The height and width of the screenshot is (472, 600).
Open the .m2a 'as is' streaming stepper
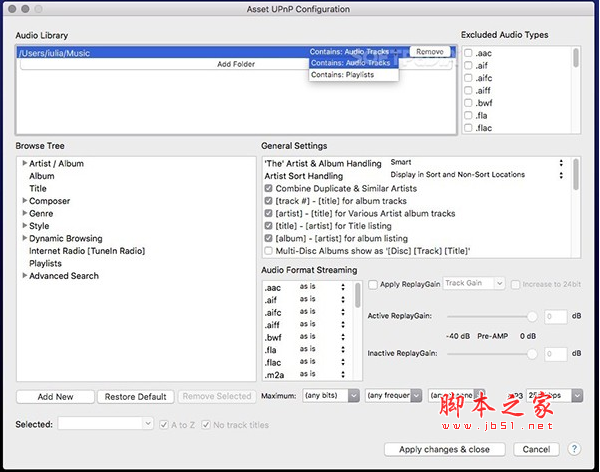tap(343, 374)
